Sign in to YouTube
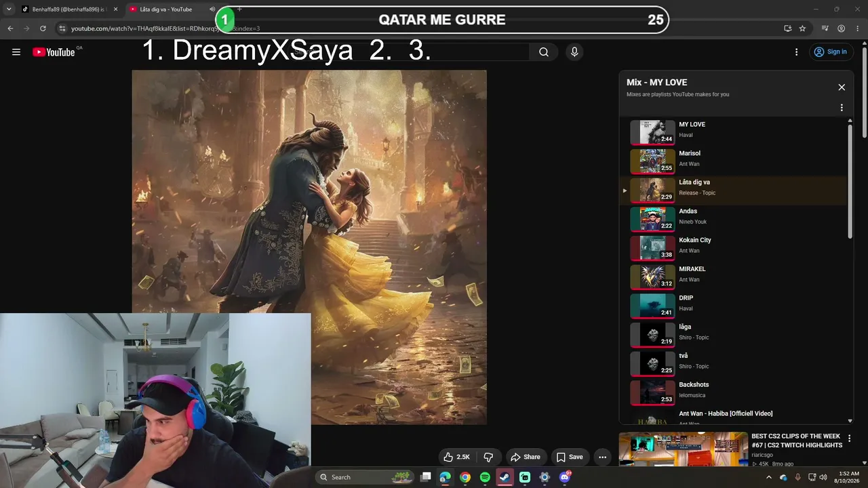Viewport: 868px width, 488px height. click(830, 52)
